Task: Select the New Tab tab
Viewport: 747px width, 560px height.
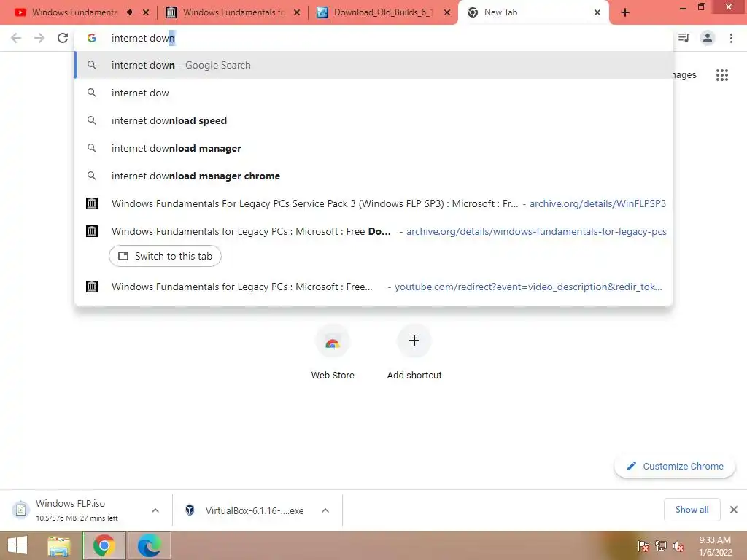Action: click(x=533, y=12)
